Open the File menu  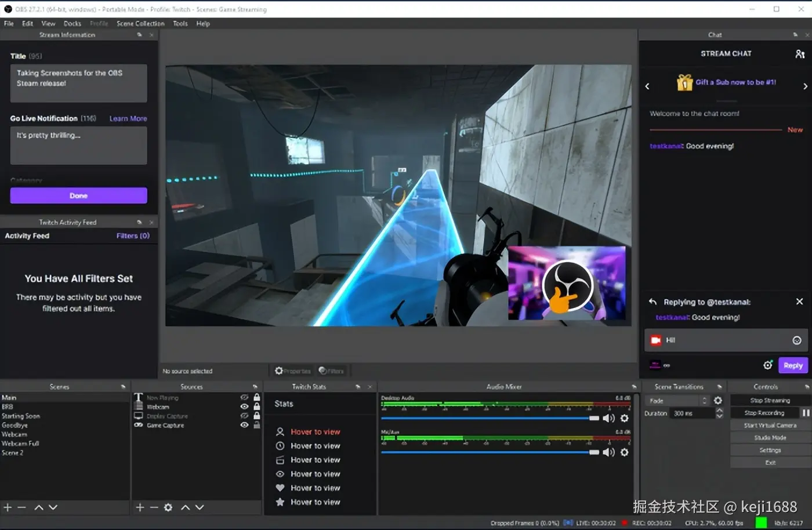[x=9, y=24]
